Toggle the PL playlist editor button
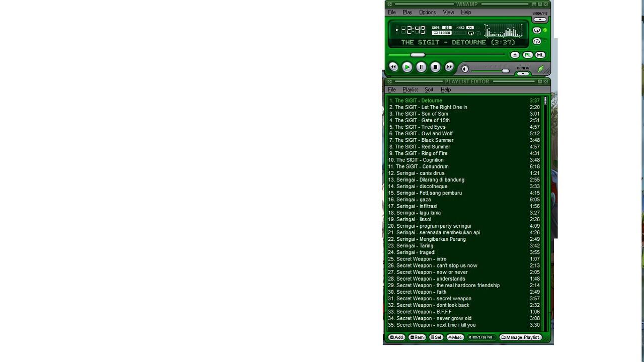Screen dimensions: 644x362 527,55
